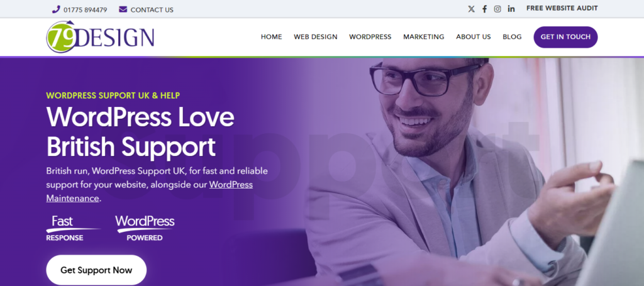Click the 79 Design logo
The height and width of the screenshot is (286, 644).
point(100,37)
